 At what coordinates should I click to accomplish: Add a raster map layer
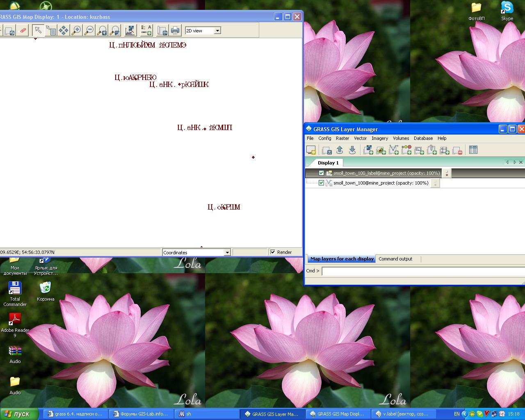[368, 150]
